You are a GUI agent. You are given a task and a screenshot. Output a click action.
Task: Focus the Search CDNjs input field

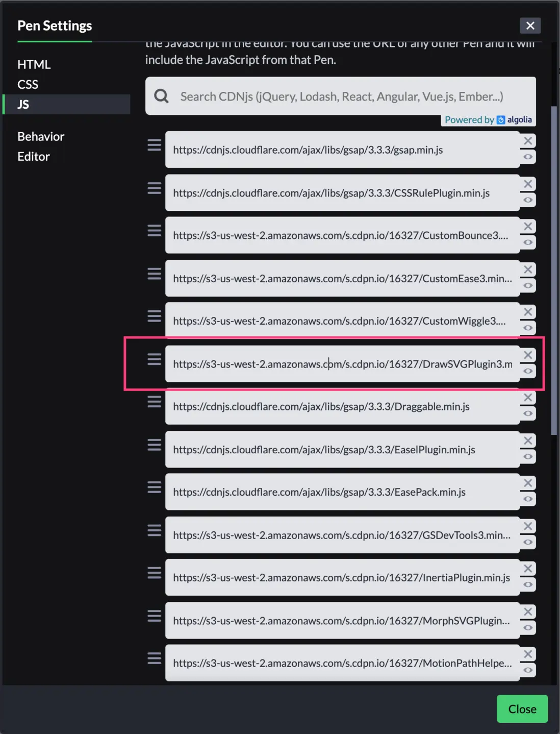point(341,96)
